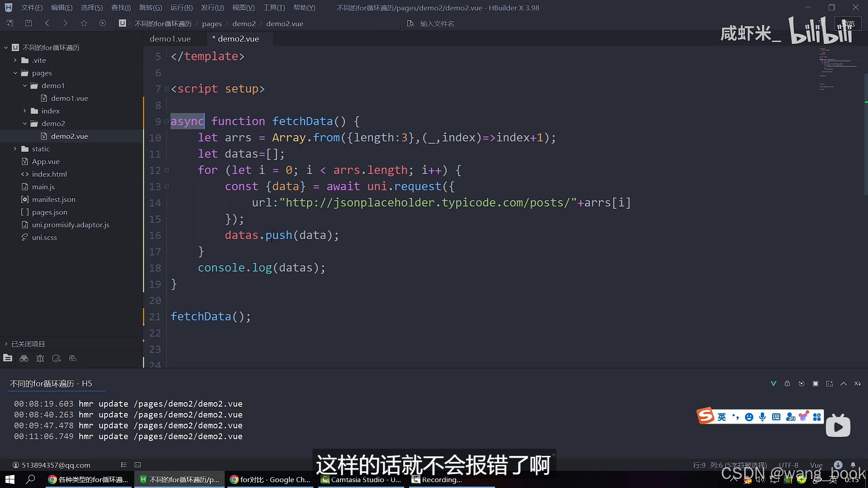
Task: Open the terminal icon in status bar
Action: point(138,465)
